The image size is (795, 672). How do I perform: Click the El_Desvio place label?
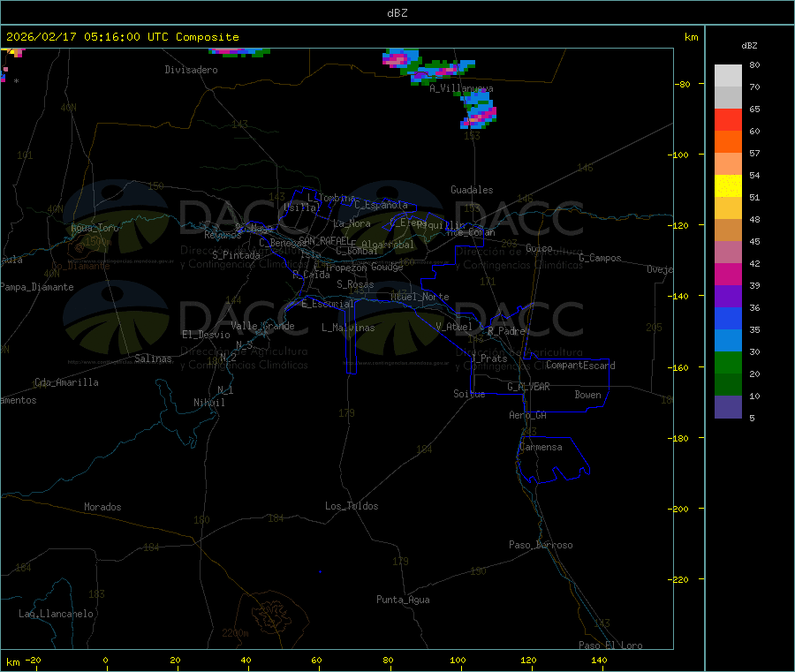click(206, 335)
